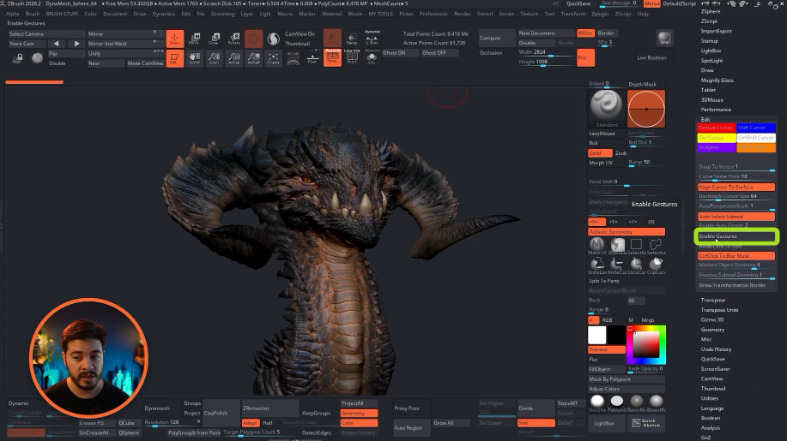Click the Scroll canvas icon
The image size is (787, 441).
[x=195, y=58]
